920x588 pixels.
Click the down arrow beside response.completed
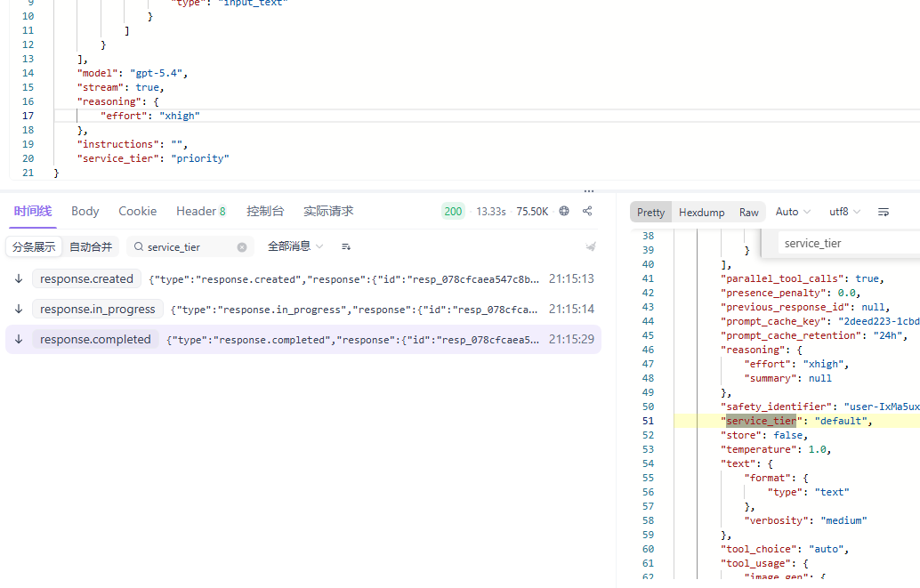point(19,339)
